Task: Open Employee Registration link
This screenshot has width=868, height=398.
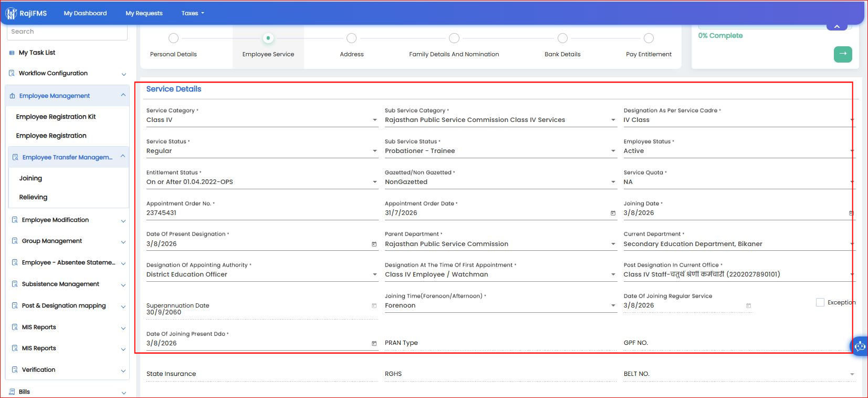Action: 51,136
